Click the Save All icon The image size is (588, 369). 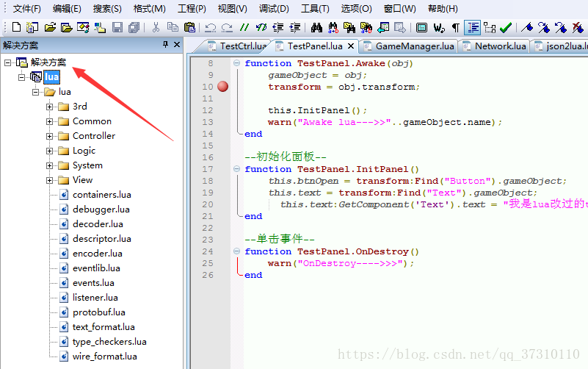pyautogui.click(x=134, y=27)
